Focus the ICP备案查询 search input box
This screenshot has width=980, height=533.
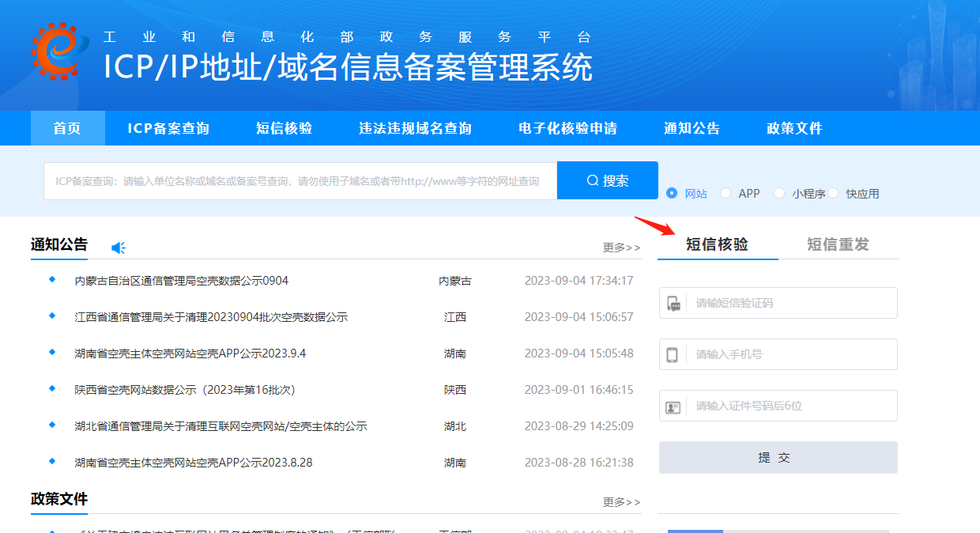(300, 181)
